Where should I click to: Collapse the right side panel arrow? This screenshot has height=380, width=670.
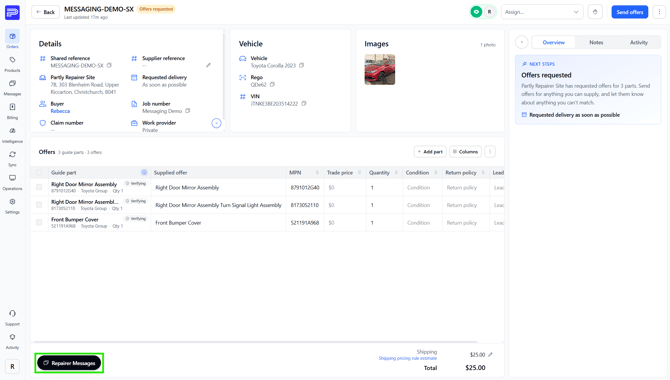coord(522,42)
